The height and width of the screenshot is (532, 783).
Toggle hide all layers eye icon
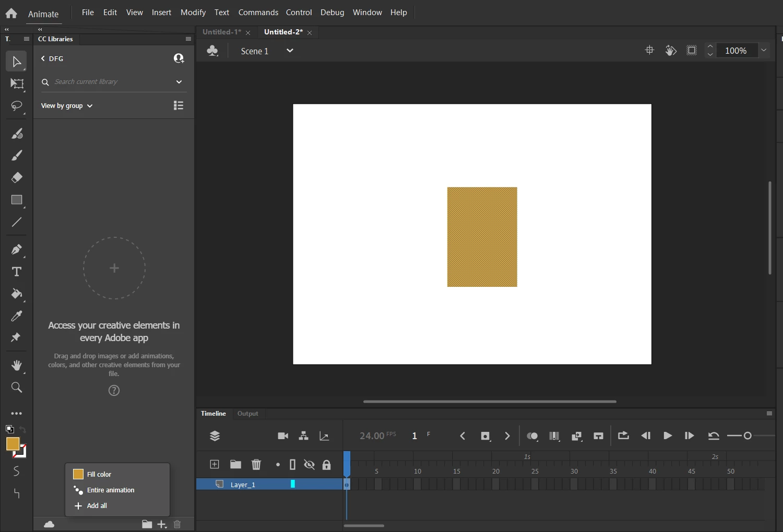point(310,465)
